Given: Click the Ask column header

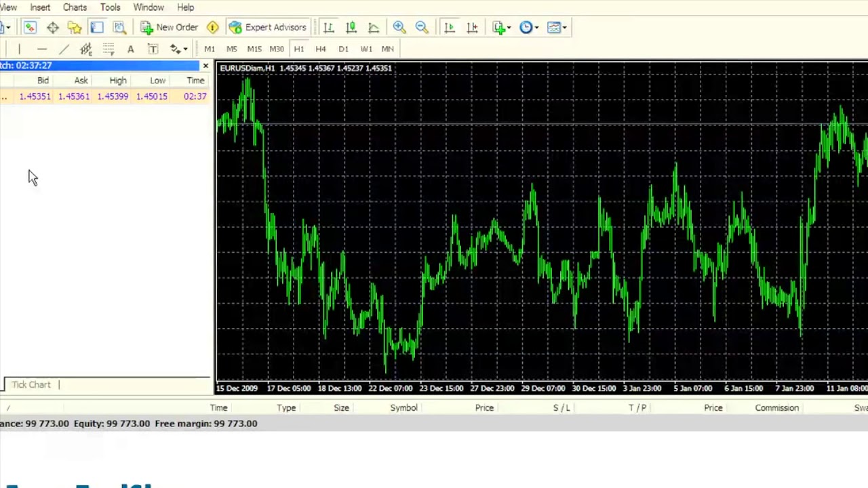Looking at the screenshot, I should click(x=81, y=81).
